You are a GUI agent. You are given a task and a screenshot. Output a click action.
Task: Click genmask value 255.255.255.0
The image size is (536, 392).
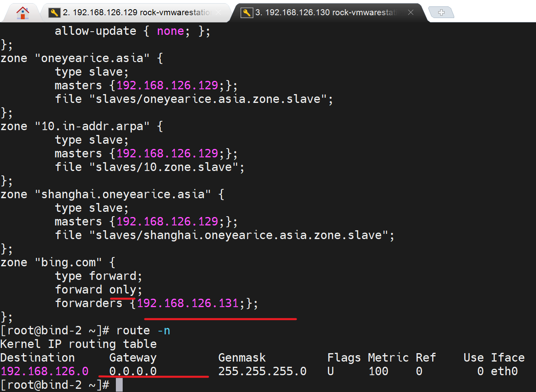click(263, 372)
